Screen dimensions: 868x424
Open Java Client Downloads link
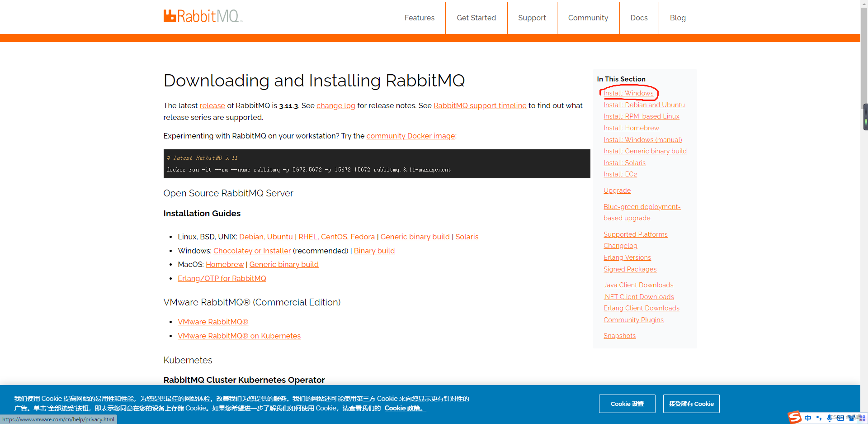pyautogui.click(x=638, y=285)
